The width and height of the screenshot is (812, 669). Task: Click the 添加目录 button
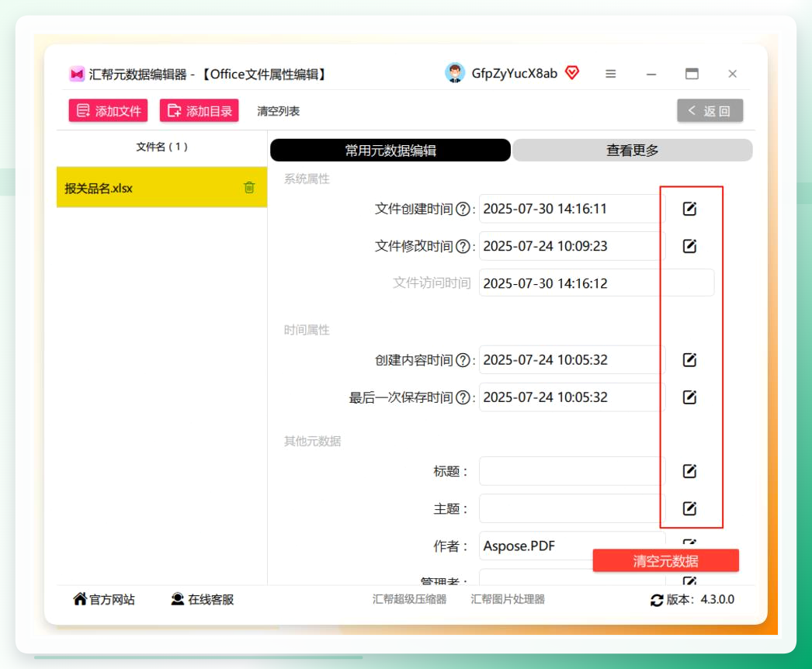[x=200, y=111]
